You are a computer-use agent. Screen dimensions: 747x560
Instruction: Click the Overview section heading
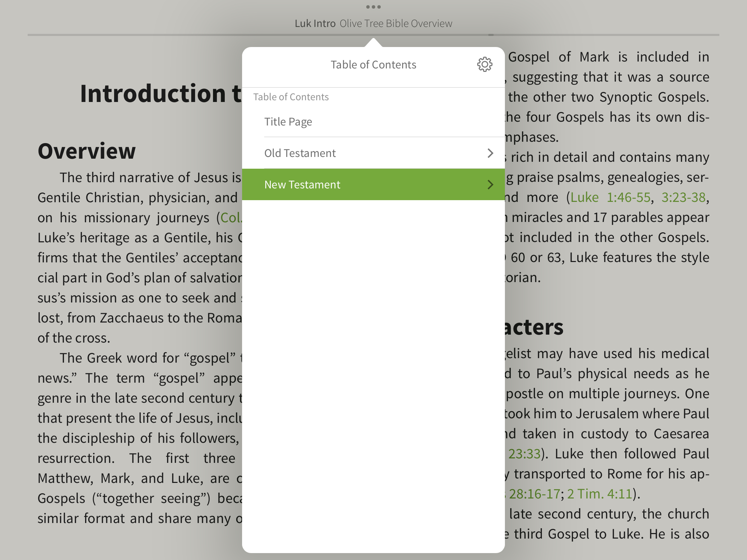(86, 151)
